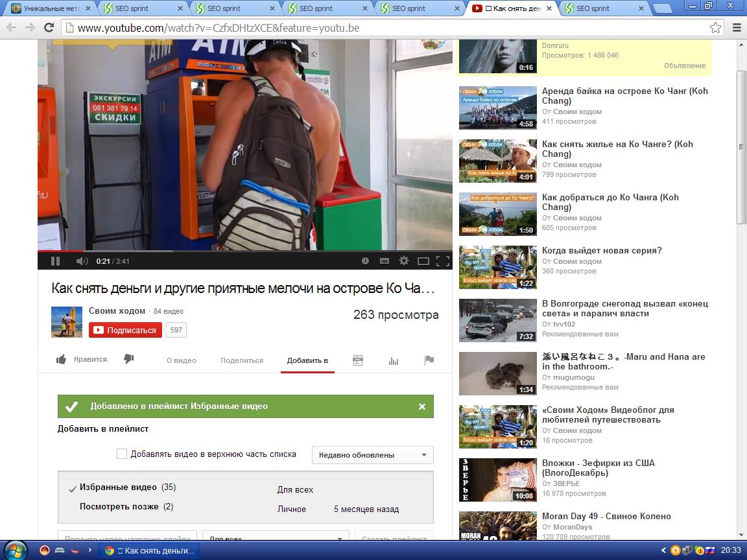Reload the YouTube page

(49, 28)
